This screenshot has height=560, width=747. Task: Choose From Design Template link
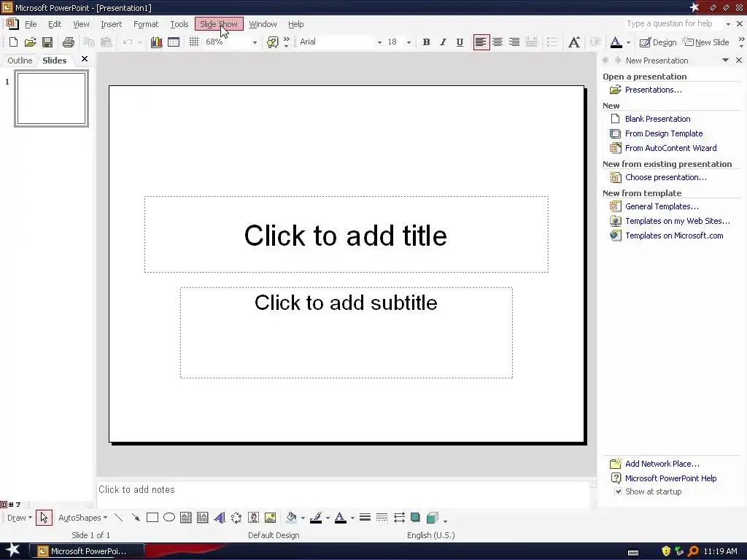click(x=664, y=134)
